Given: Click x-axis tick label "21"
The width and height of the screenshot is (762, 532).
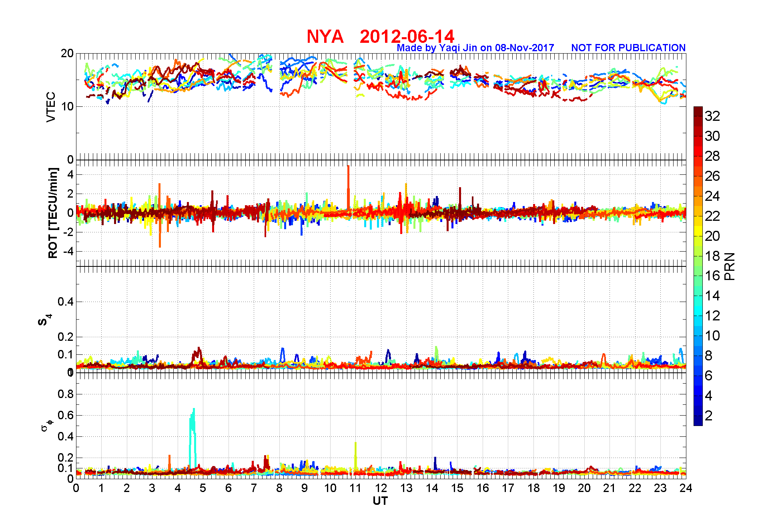Looking at the screenshot, I should click(x=610, y=488).
